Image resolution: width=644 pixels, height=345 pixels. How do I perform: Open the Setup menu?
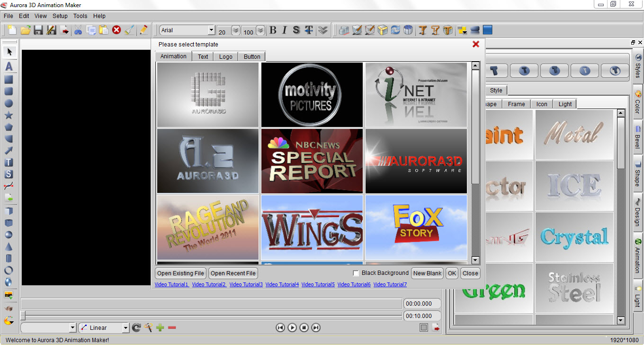[x=60, y=16]
